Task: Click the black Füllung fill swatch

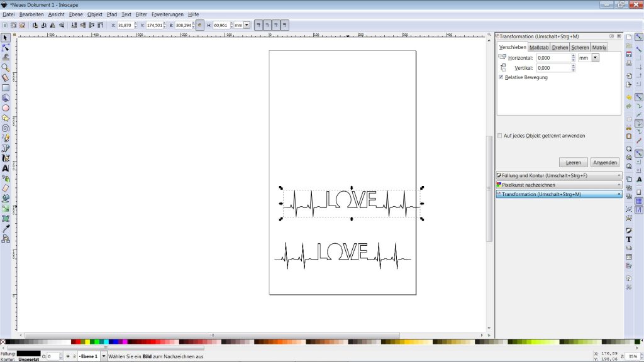Action: point(28,353)
